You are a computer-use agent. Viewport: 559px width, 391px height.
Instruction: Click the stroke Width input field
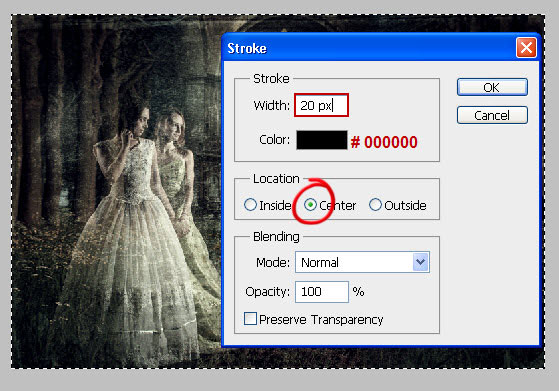tap(321, 105)
